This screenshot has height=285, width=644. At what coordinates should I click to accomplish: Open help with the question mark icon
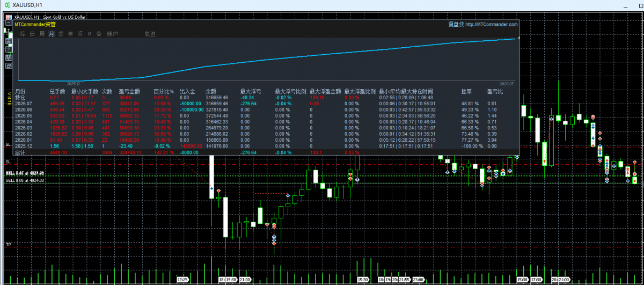coord(9,49)
